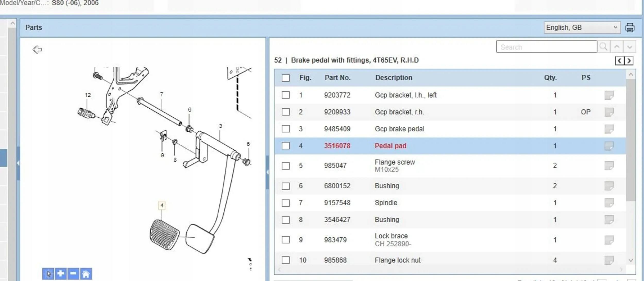The image size is (644, 281).
Task: Reset the diagram view with the home icon
Action: click(x=86, y=274)
